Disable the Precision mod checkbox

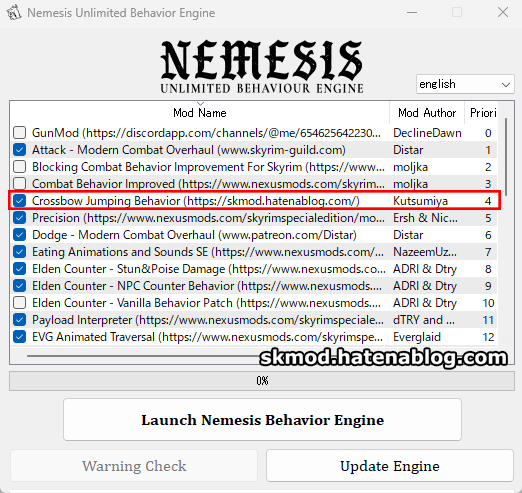[x=20, y=217]
